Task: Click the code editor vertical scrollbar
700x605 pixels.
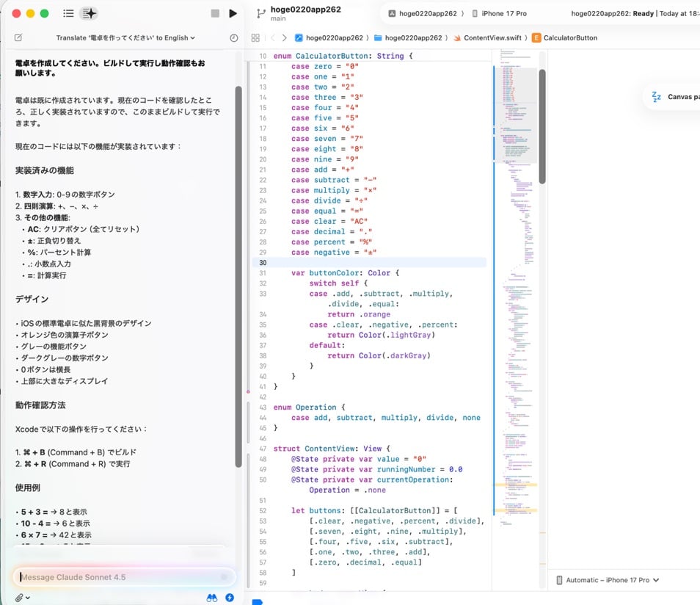Action: (542, 125)
